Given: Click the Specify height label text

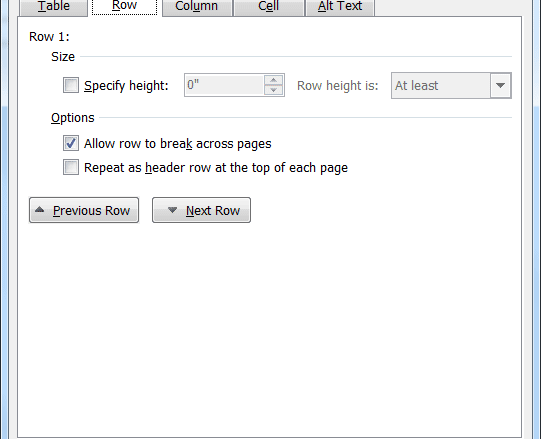Looking at the screenshot, I should pos(126,86).
